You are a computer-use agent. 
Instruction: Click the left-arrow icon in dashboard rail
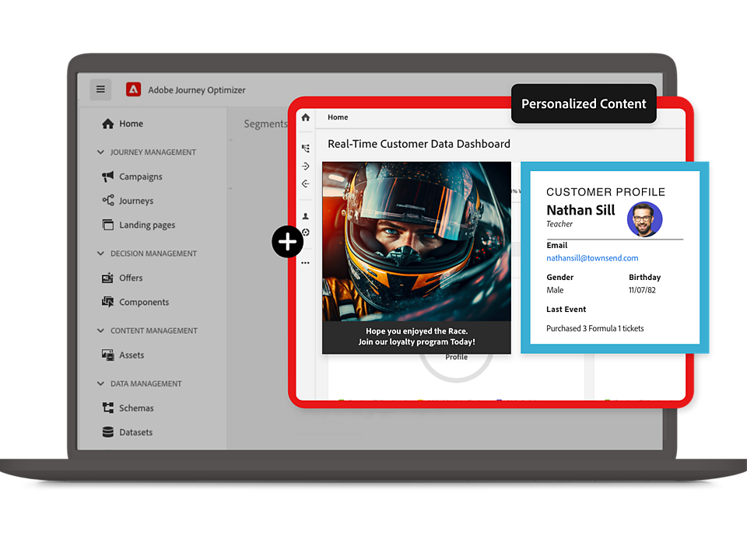click(306, 184)
